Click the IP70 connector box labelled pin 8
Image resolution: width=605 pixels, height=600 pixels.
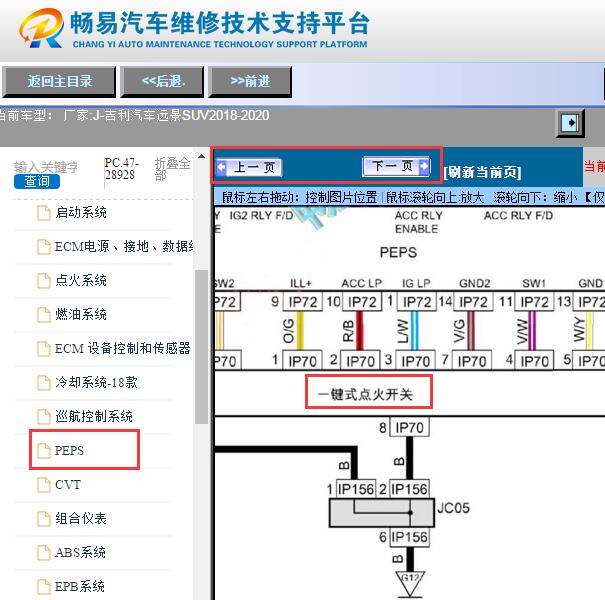tap(409, 428)
